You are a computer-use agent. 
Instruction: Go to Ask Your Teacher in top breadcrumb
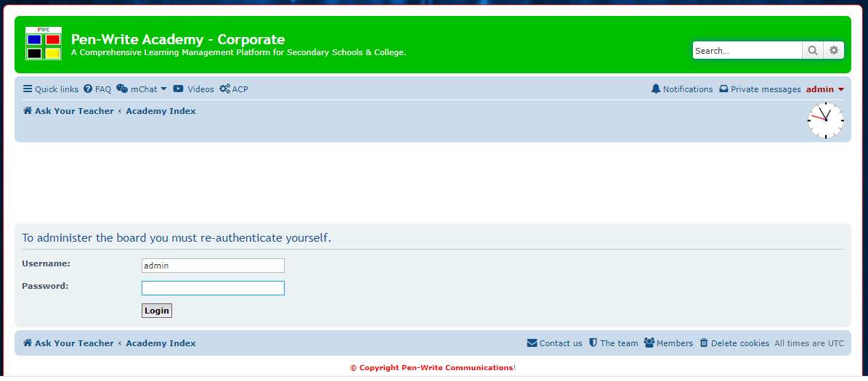68,111
